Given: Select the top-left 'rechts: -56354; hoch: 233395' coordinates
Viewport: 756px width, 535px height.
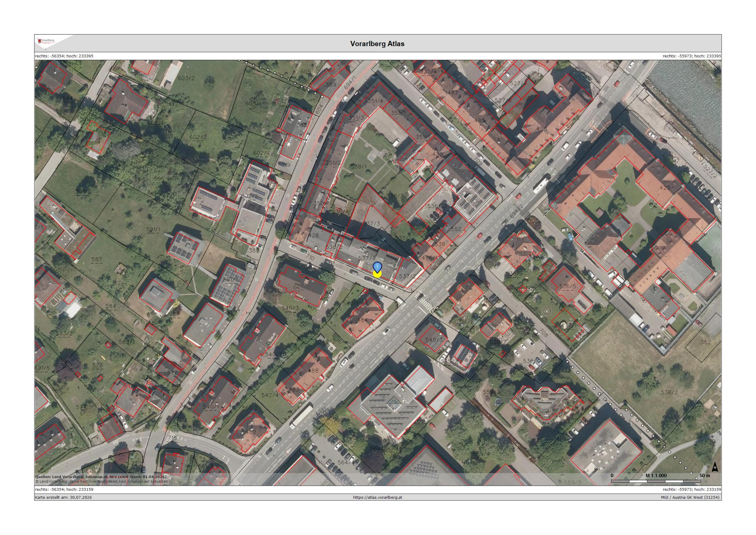Looking at the screenshot, I should [64, 56].
